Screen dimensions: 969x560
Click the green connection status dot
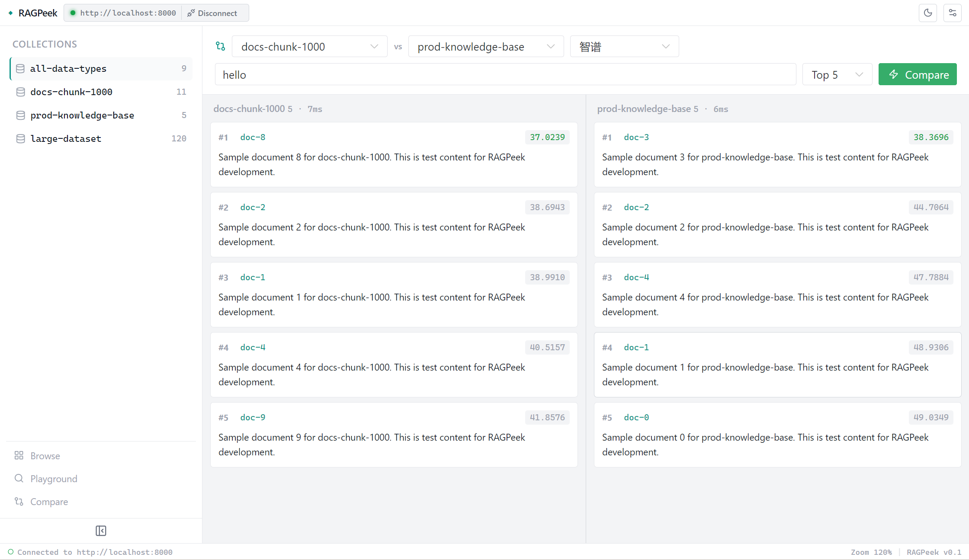73,13
